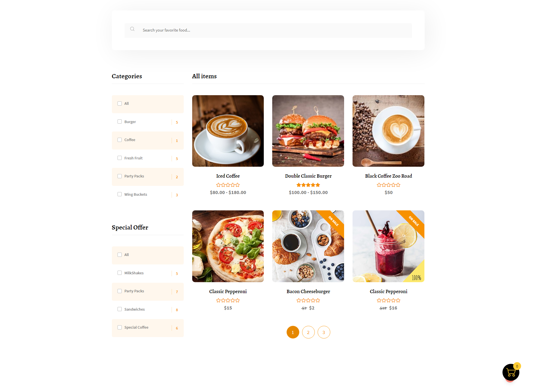Go to page 3 of items

324,332
